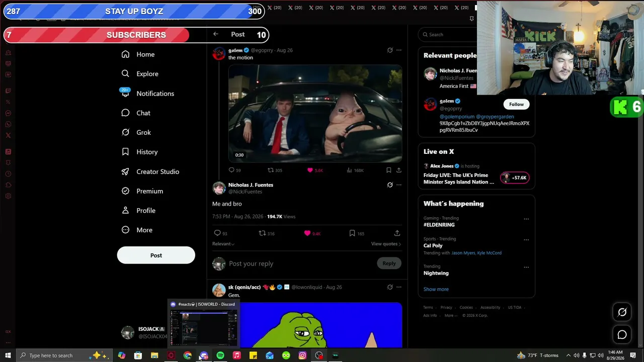Click the Windows taskbar search box
The height and width of the screenshot is (362, 644).
pyautogui.click(x=65, y=355)
